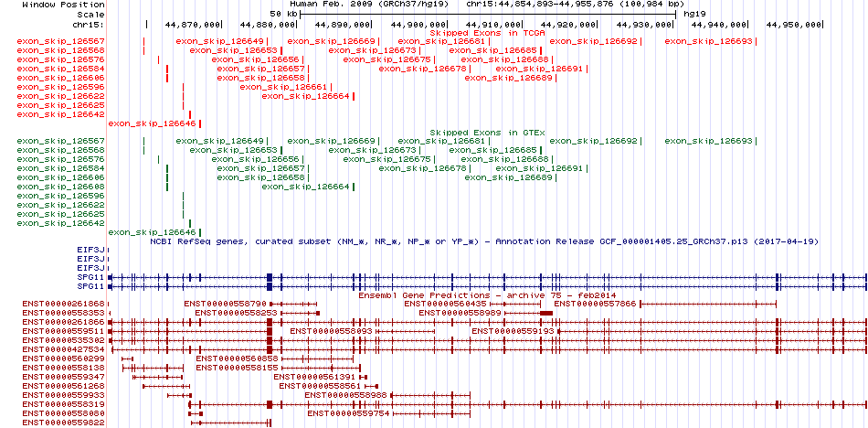Click the green exon_skip_126693 GTEx label
The height and width of the screenshot is (428, 868).
[709, 141]
